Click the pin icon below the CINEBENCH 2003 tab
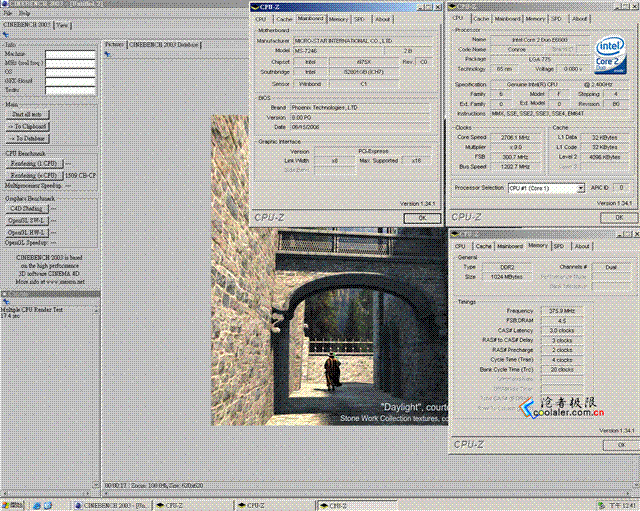The image size is (640, 511). [x=5, y=35]
